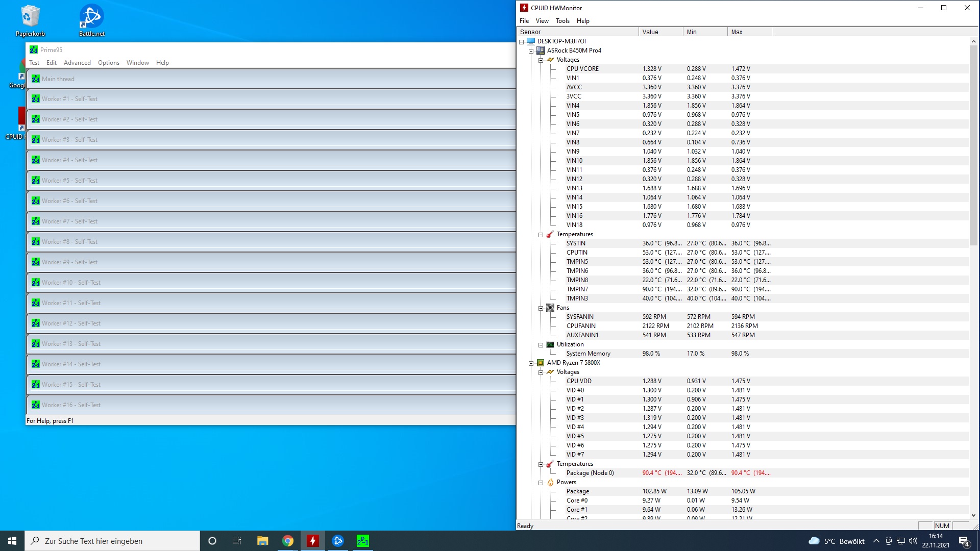Open the Advanced menu in Prime95
The height and width of the screenshot is (551, 980).
77,63
